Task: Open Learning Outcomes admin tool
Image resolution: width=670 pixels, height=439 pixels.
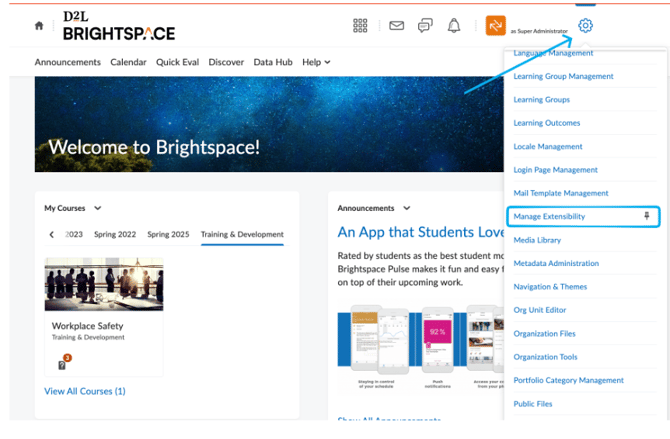Action: click(547, 123)
